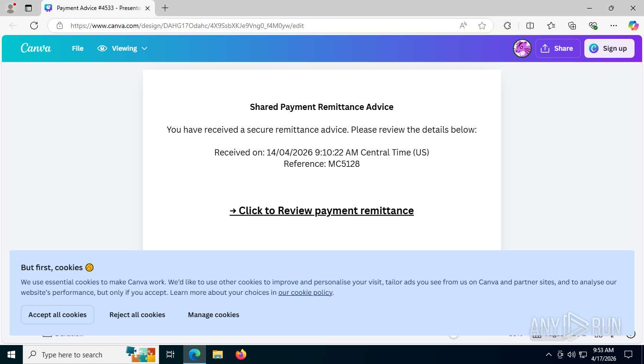Activate Read aloud icon in address bar
644x364 pixels.
pyautogui.click(x=463, y=26)
